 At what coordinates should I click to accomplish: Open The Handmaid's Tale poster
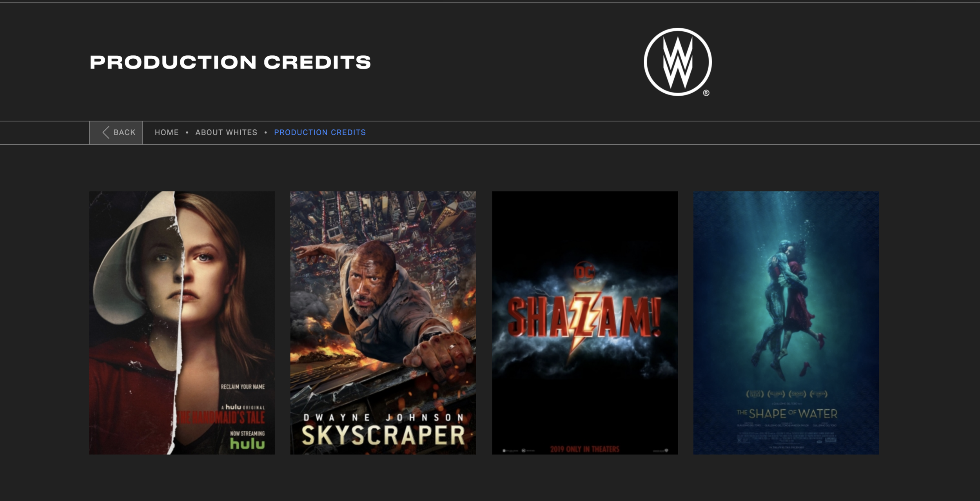[x=182, y=323]
